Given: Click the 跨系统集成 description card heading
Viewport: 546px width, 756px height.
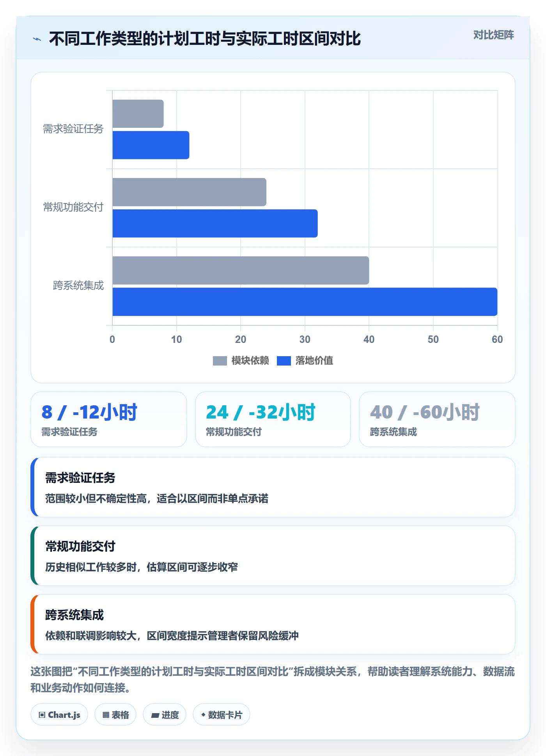Looking at the screenshot, I should [x=74, y=615].
